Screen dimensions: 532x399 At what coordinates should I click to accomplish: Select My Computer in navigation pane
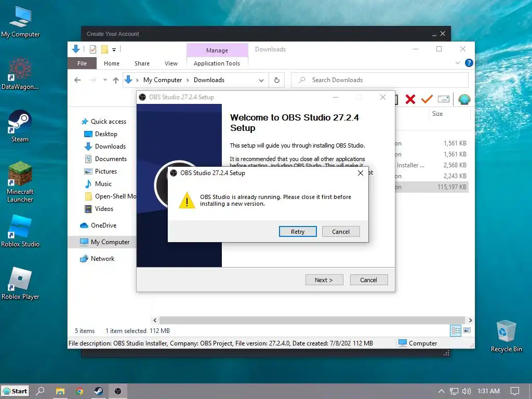pyautogui.click(x=102, y=242)
